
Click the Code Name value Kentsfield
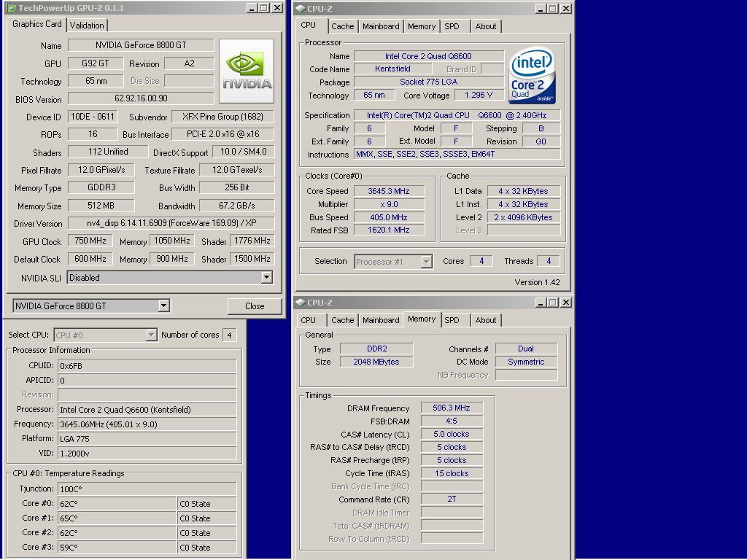click(392, 69)
